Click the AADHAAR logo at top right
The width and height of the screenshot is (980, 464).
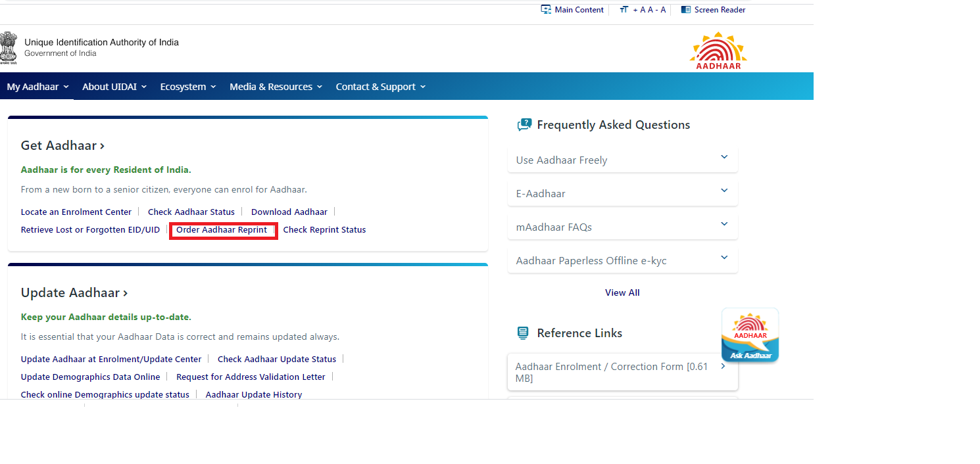coord(718,49)
